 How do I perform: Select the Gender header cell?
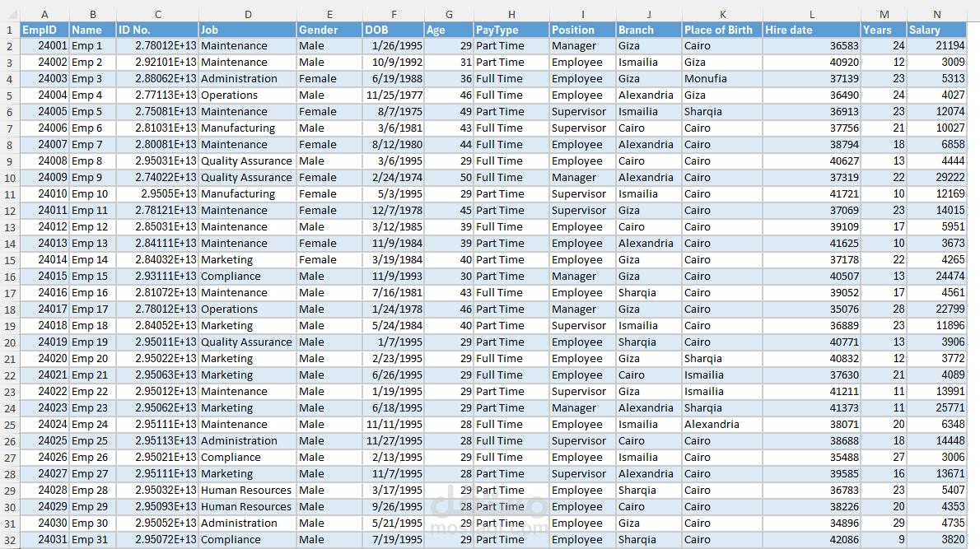click(329, 30)
